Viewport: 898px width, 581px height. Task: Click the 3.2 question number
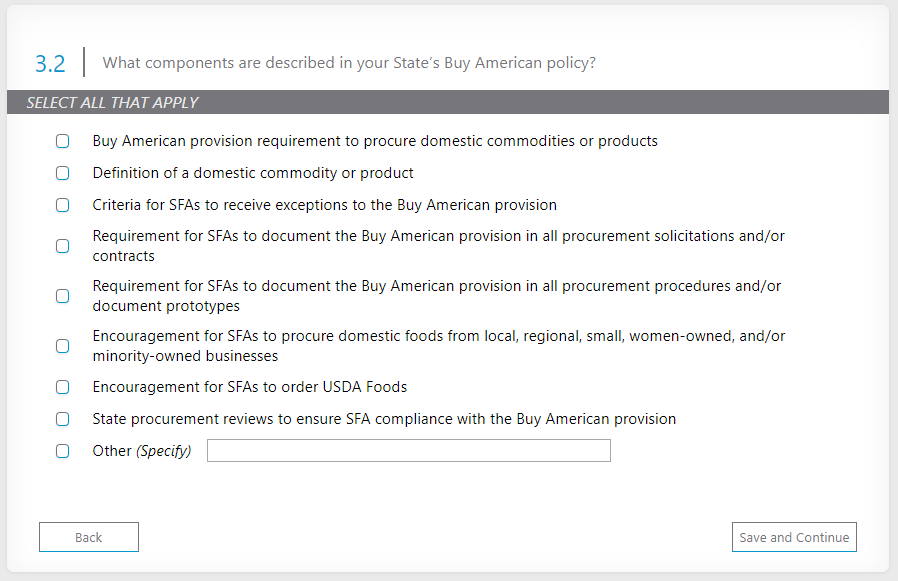(x=50, y=63)
